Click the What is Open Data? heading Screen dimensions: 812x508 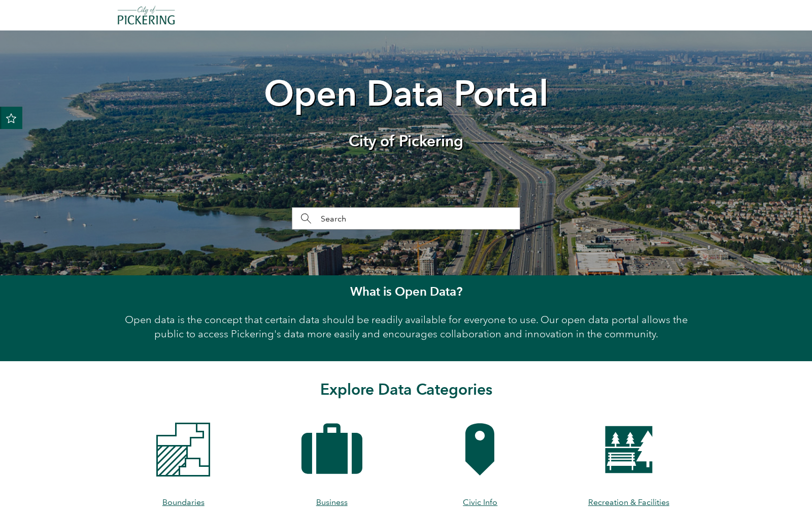(x=406, y=292)
